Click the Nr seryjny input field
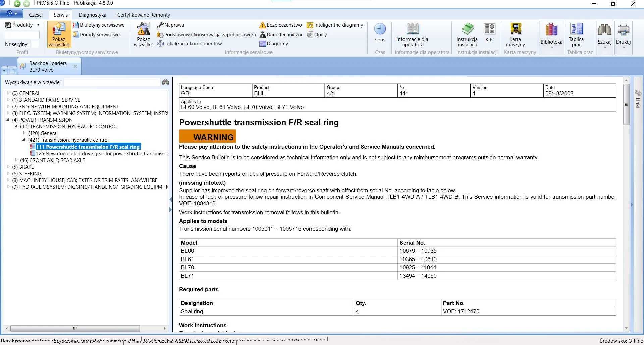 pos(35,44)
